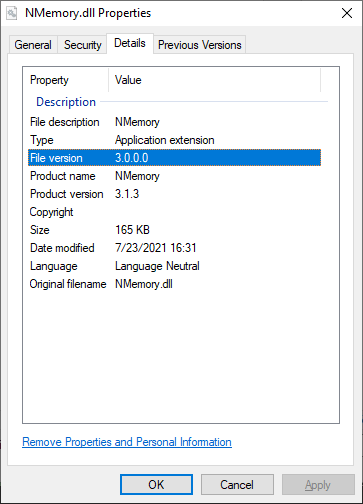The width and height of the screenshot is (363, 504).
Task: Click the Description group heading
Action: coord(66,102)
